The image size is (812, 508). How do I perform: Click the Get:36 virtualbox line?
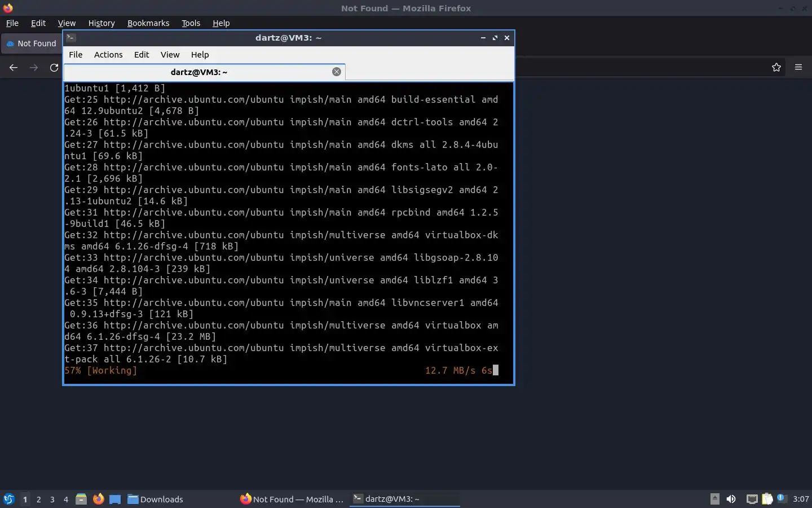(x=281, y=331)
